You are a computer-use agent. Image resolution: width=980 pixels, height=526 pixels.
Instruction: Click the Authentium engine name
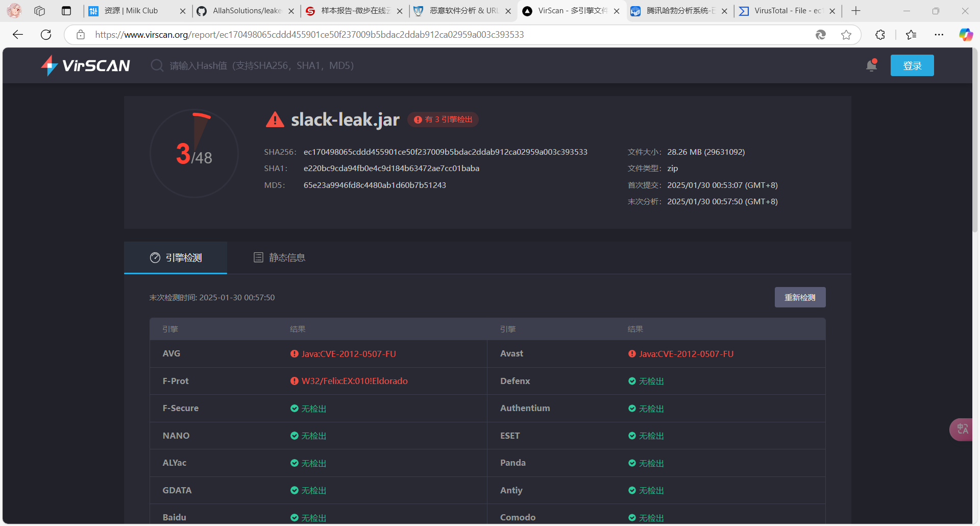coord(525,408)
